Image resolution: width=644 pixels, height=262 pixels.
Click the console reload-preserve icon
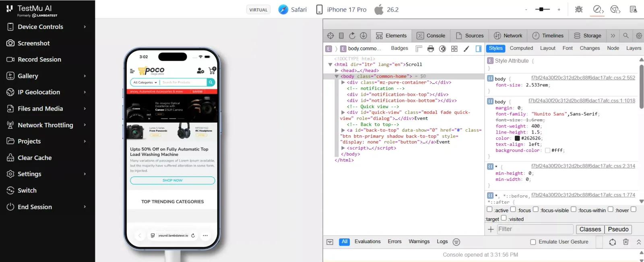tap(613, 242)
